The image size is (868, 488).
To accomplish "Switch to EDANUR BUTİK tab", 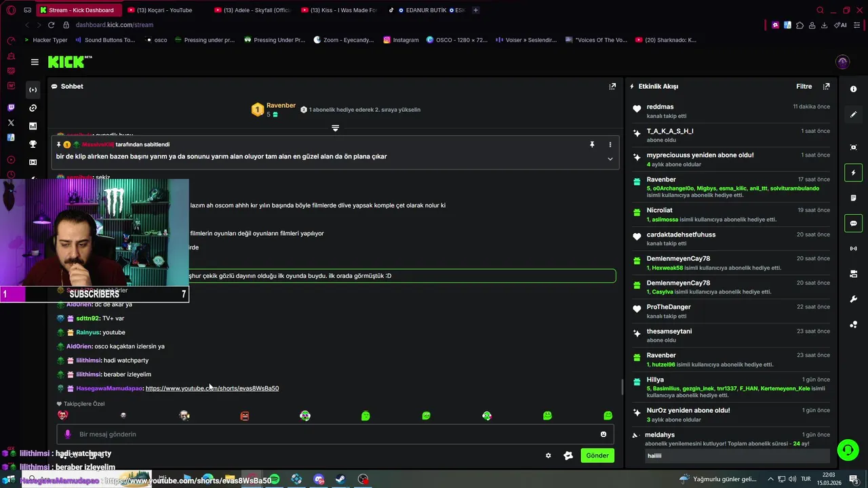I will [x=425, y=10].
